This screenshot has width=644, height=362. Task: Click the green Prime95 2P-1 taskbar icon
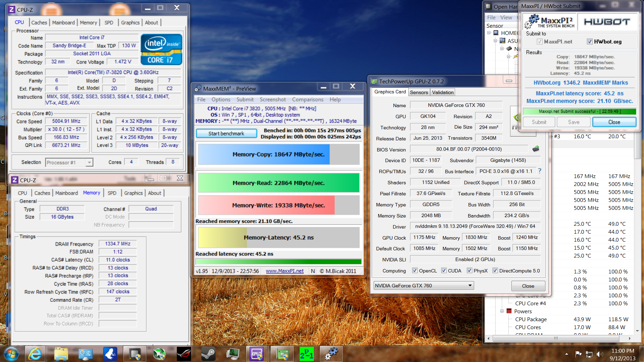(307, 354)
